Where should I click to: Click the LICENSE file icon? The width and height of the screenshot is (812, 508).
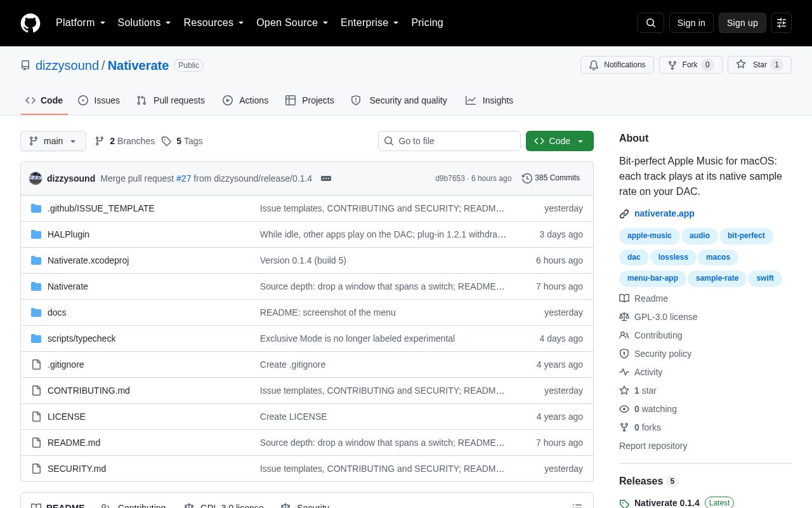pos(36,417)
